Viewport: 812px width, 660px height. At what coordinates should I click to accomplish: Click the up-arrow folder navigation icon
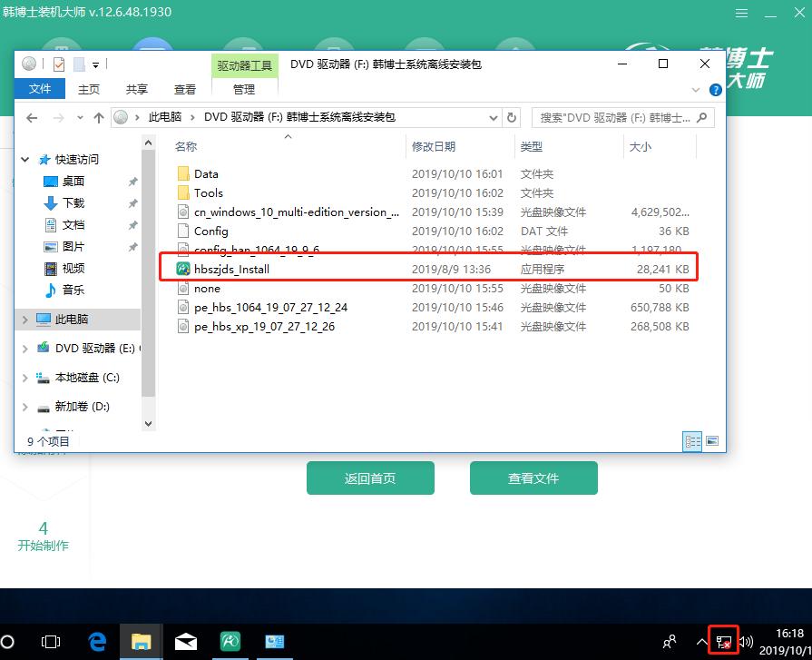pyautogui.click(x=100, y=117)
